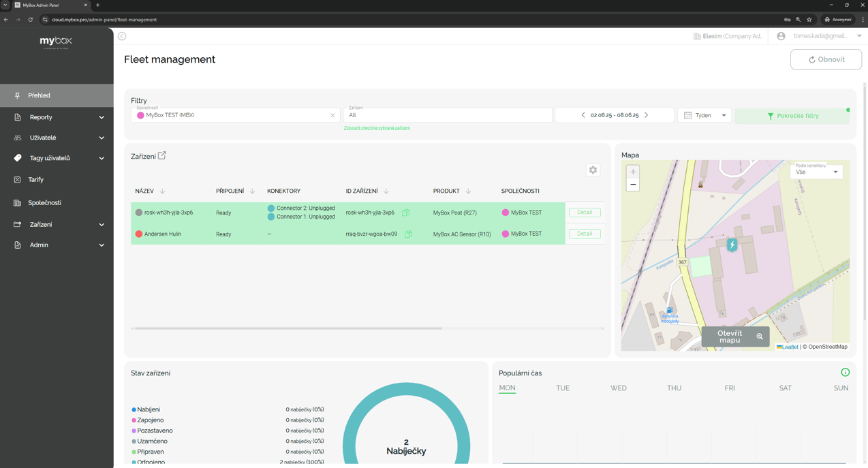The height and width of the screenshot is (468, 868).
Task: Open the Společnosti filter field
Action: (x=235, y=115)
